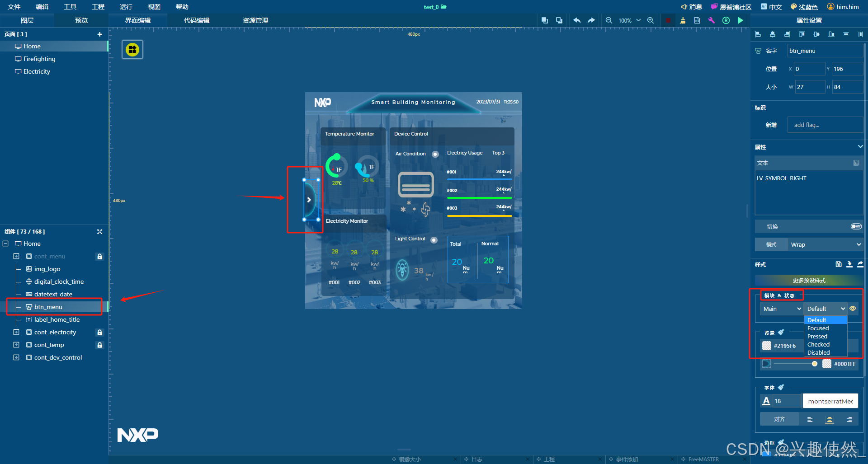The height and width of the screenshot is (464, 868).
Task: Collapse the 属性 section chevron
Action: pyautogui.click(x=860, y=146)
